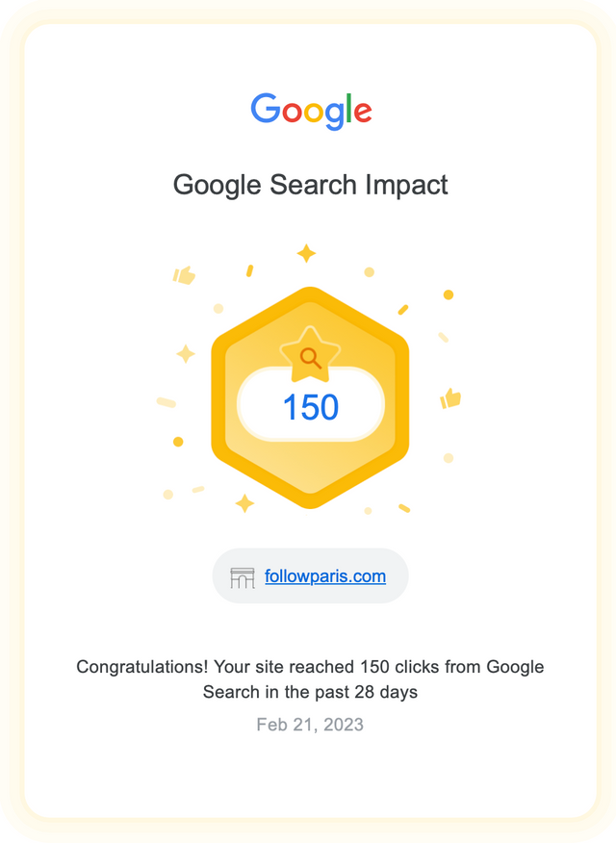Click the thumbs-up icon right of the badge
The height and width of the screenshot is (843, 616).
click(450, 398)
